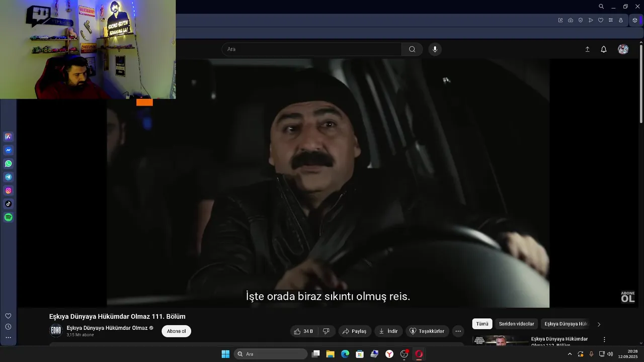This screenshot has height=362, width=644.
Task: Show more filter chips arrow
Action: pos(599,324)
